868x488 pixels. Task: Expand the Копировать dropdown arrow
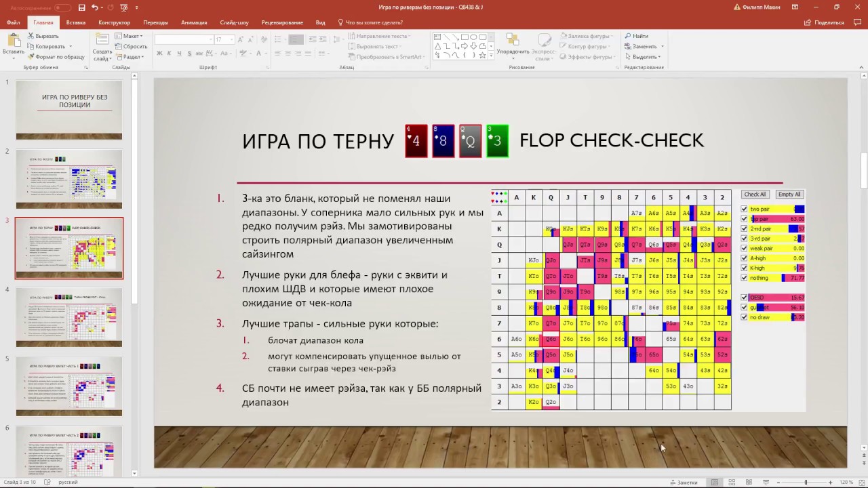(x=70, y=47)
